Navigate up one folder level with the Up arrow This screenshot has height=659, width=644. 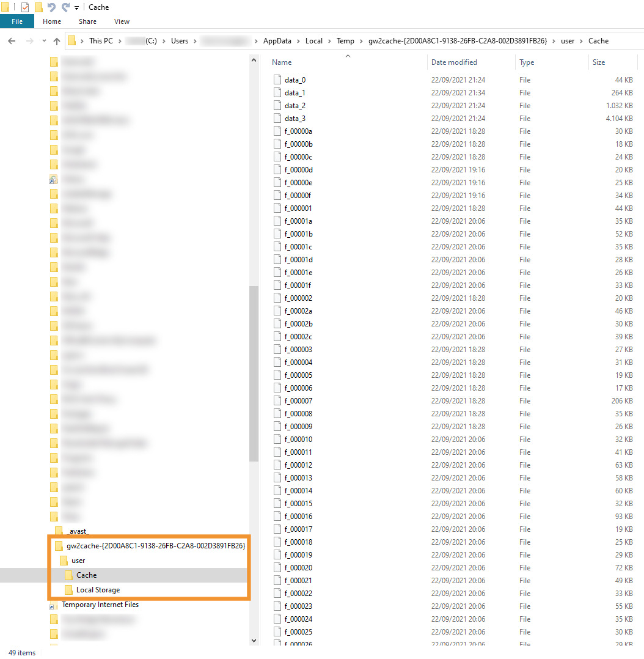point(57,41)
